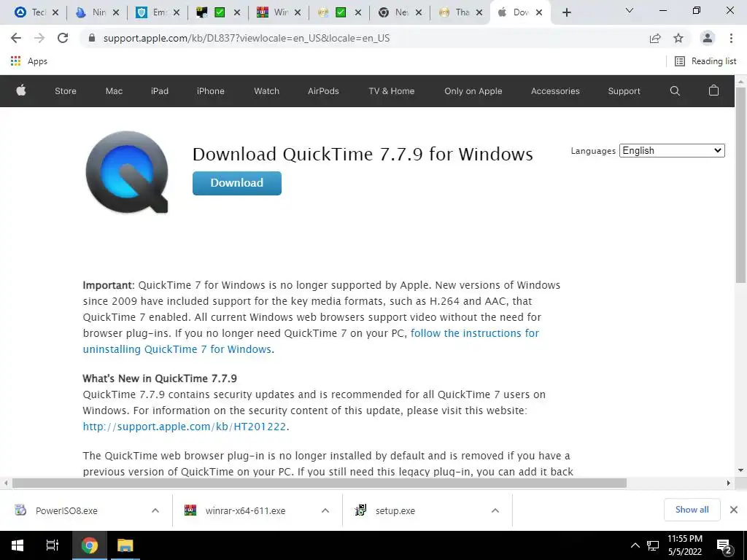The height and width of the screenshot is (560, 747).
Task: Switch to the Tec tab
Action: [x=37, y=12]
